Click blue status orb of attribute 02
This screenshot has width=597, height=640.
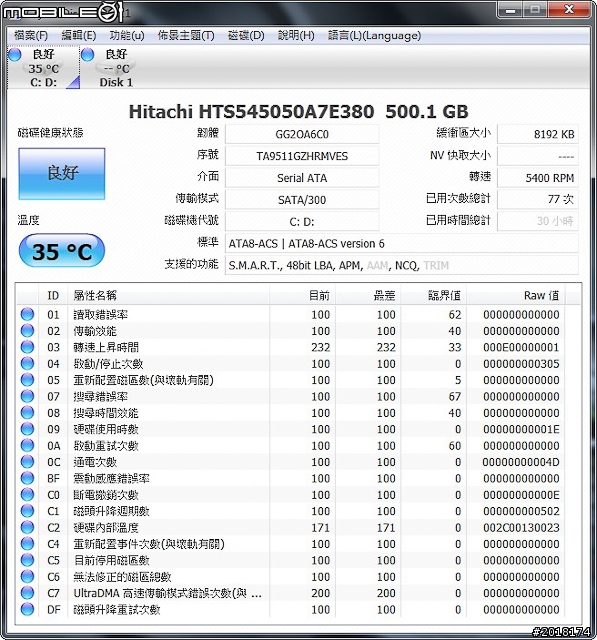[x=27, y=331]
